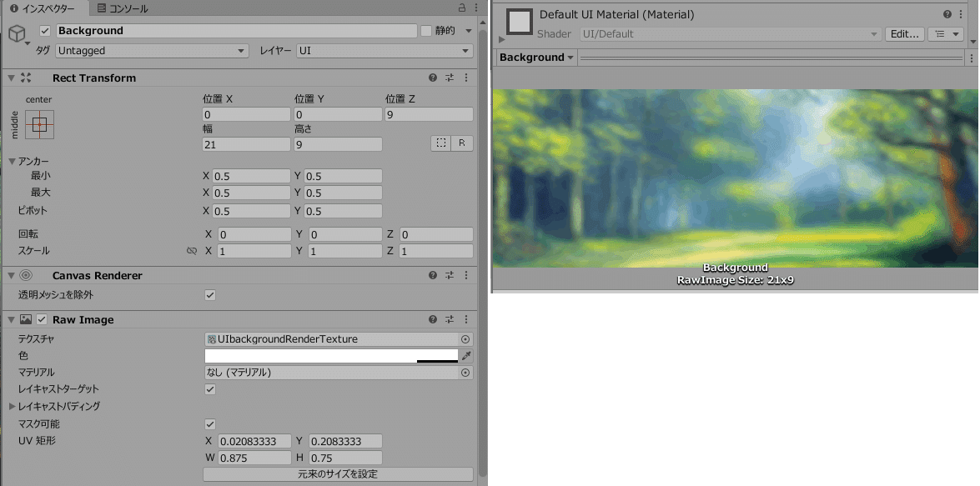
Task: Open Raw Image preset settings icon
Action: click(450, 320)
